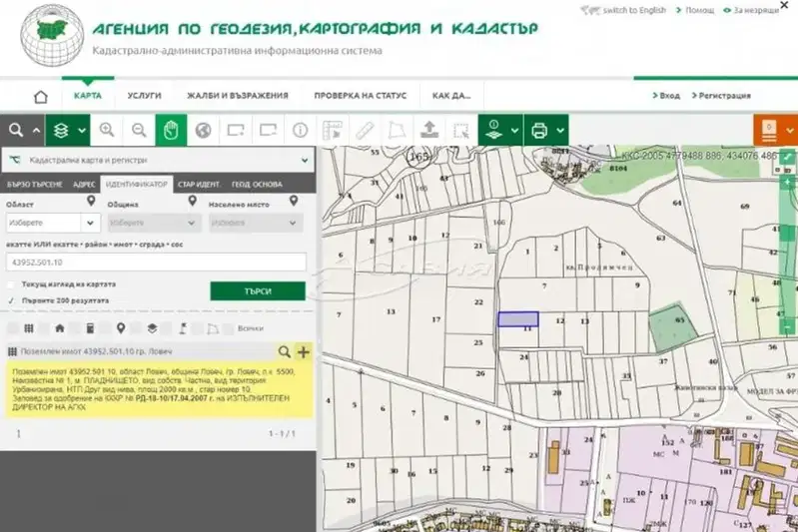Toggle the land parcels grid filter checkbox
The image size is (798, 532).
tap(13, 328)
